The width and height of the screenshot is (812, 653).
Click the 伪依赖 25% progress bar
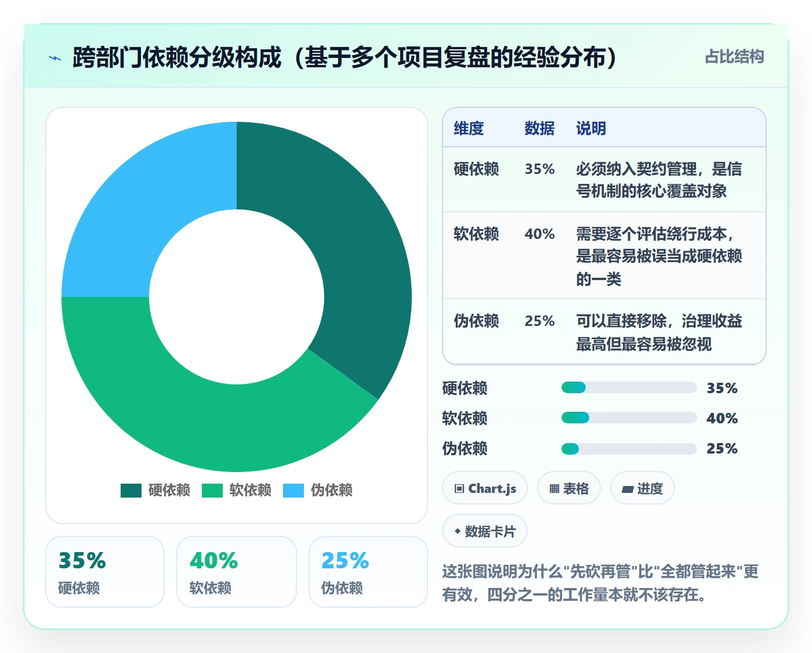[629, 448]
